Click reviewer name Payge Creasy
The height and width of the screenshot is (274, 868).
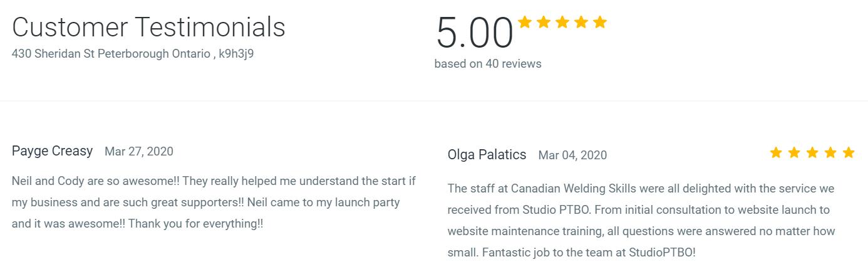pyautogui.click(x=52, y=151)
